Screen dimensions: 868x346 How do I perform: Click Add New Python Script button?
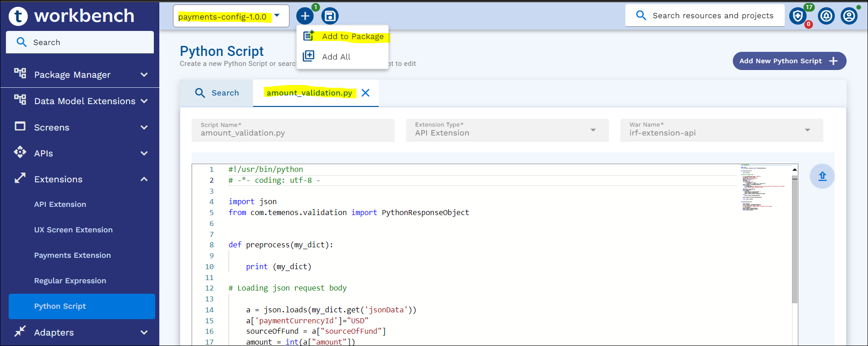pyautogui.click(x=789, y=61)
